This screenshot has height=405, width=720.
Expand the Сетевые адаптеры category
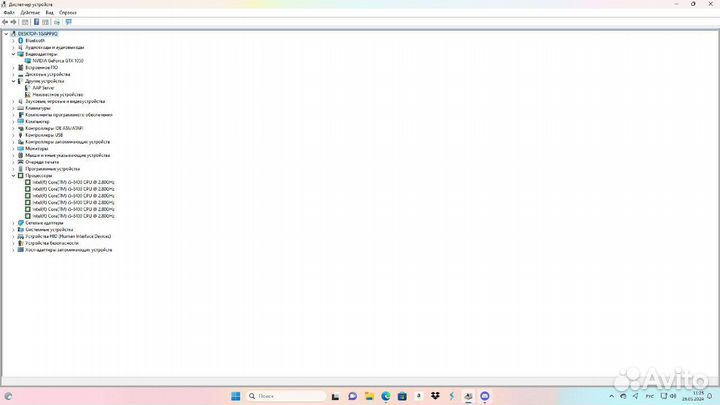[x=13, y=223]
